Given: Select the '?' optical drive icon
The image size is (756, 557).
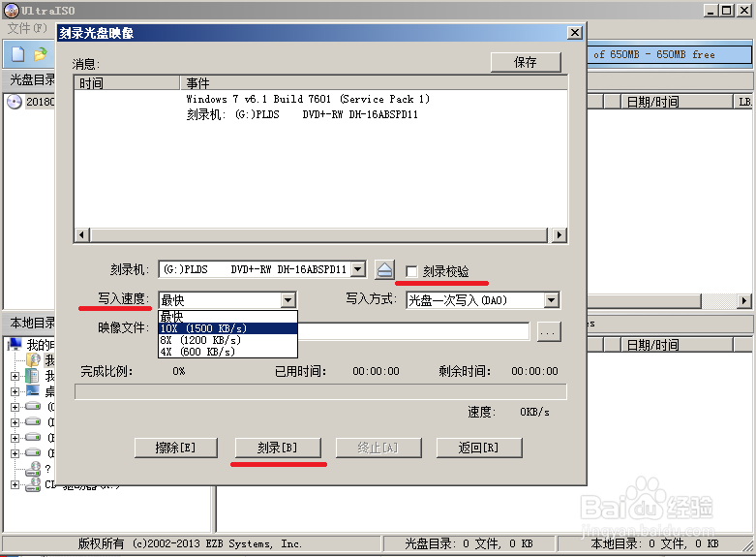Looking at the screenshot, I should [x=33, y=468].
